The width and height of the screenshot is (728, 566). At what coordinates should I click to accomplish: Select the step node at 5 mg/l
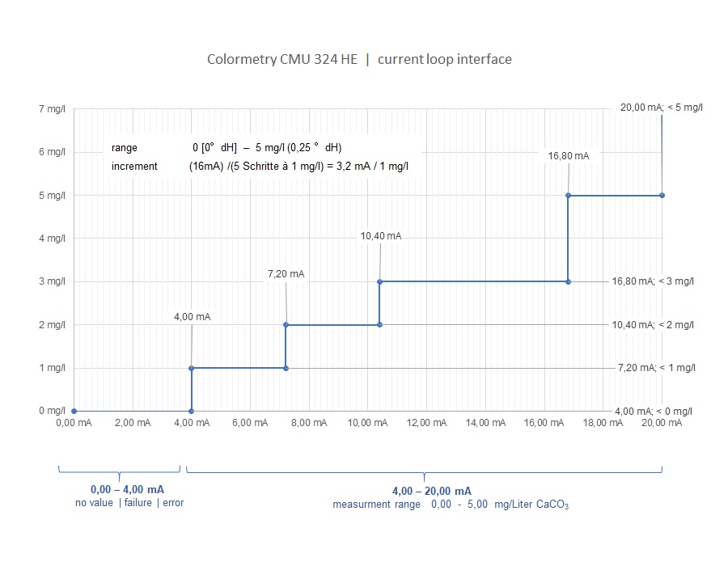point(569,194)
